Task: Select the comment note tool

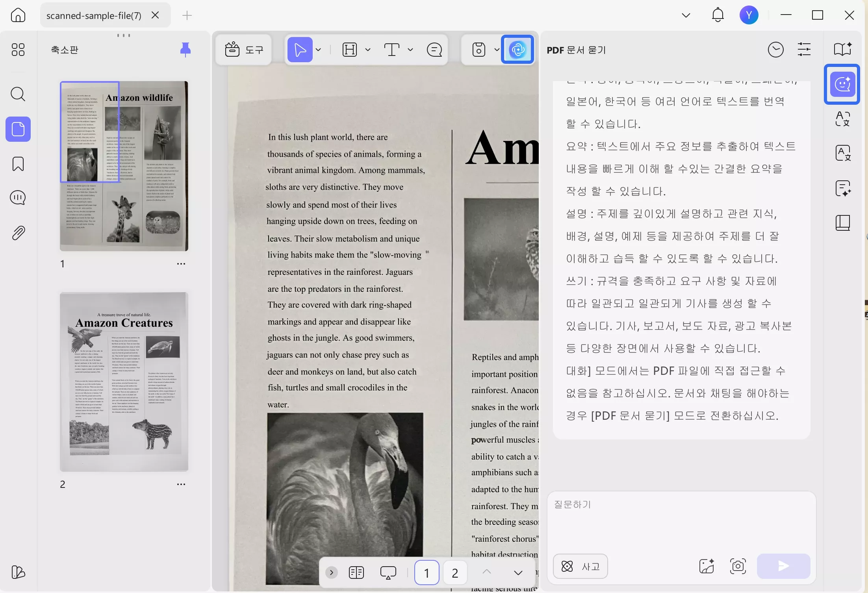Action: [434, 50]
